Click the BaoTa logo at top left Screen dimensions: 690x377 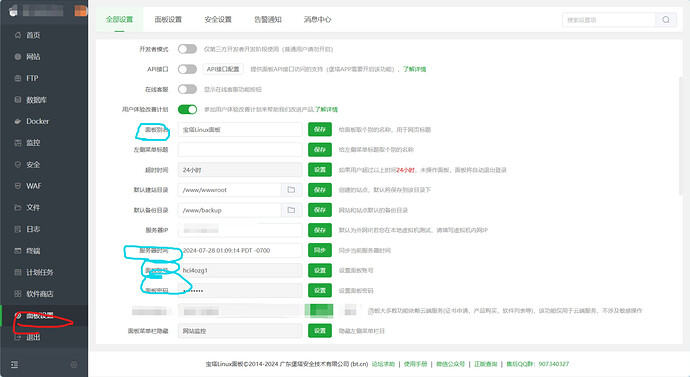tap(13, 11)
